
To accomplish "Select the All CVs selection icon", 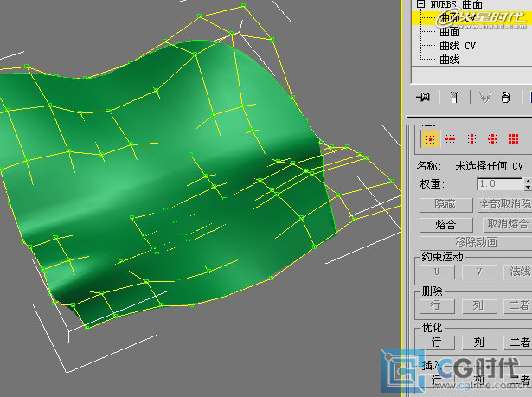I will point(513,138).
